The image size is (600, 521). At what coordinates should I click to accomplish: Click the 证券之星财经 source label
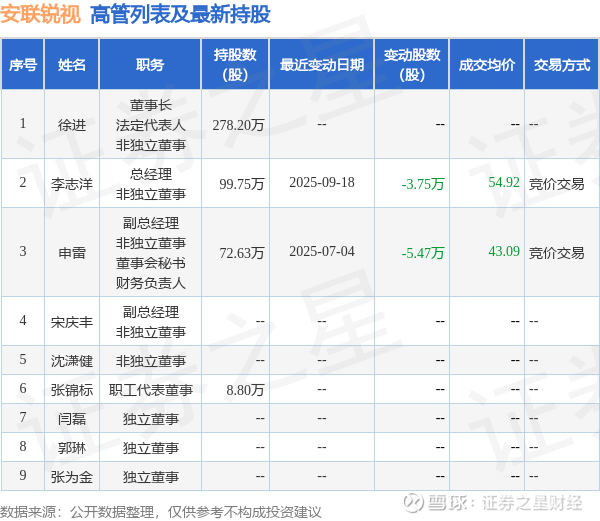point(532,503)
